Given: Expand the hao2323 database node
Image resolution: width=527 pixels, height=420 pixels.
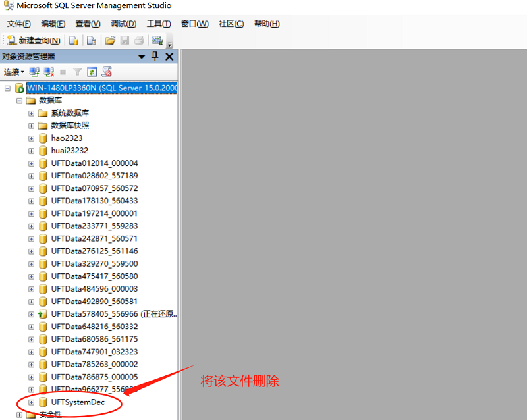Looking at the screenshot, I should tap(31, 138).
